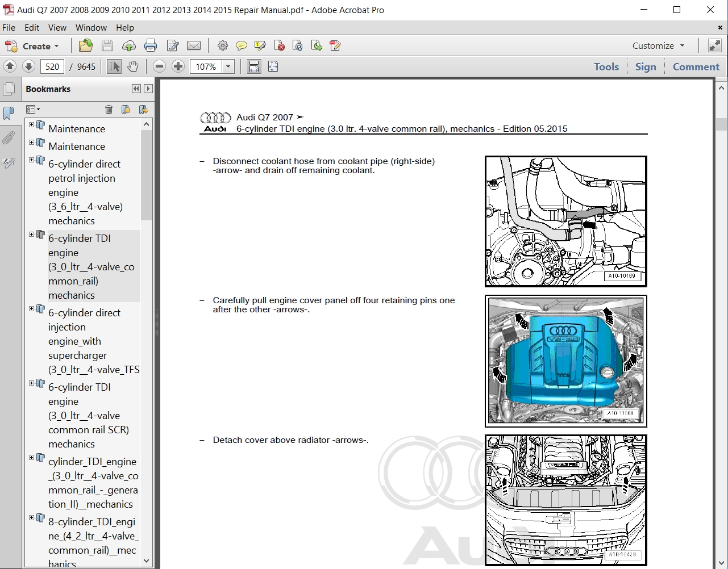Screen dimensions: 728x569
Task: Activate the Select tool for text and images
Action: pos(114,66)
